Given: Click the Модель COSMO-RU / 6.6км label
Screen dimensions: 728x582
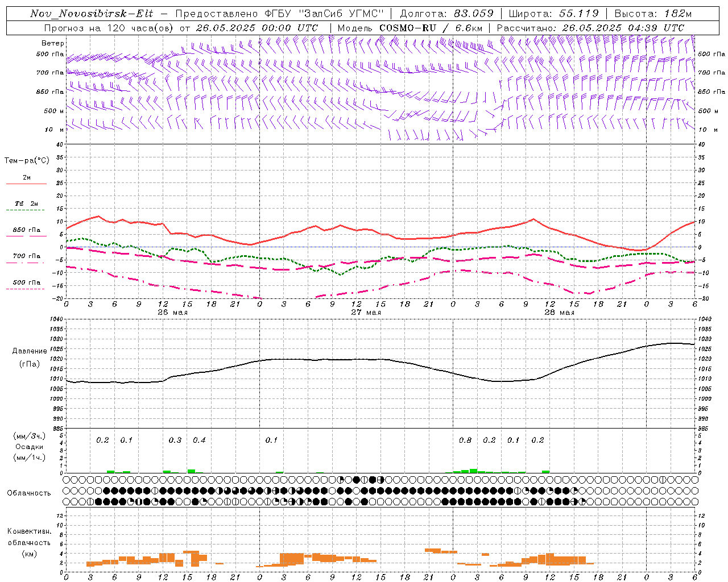Looking at the screenshot, I should [410, 28].
